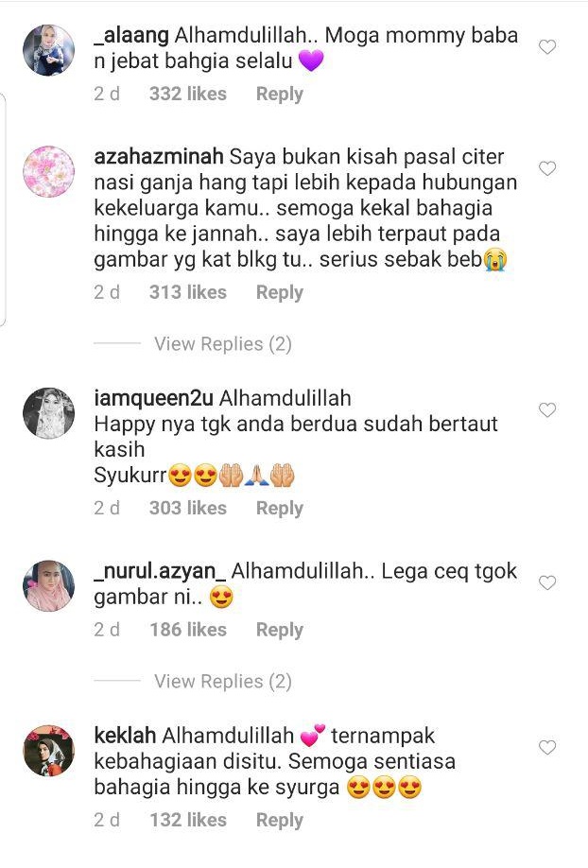Viewport: 588px width, 868px height.
Task: Tap heart icon on azahazminah's comment
Action: [547, 168]
